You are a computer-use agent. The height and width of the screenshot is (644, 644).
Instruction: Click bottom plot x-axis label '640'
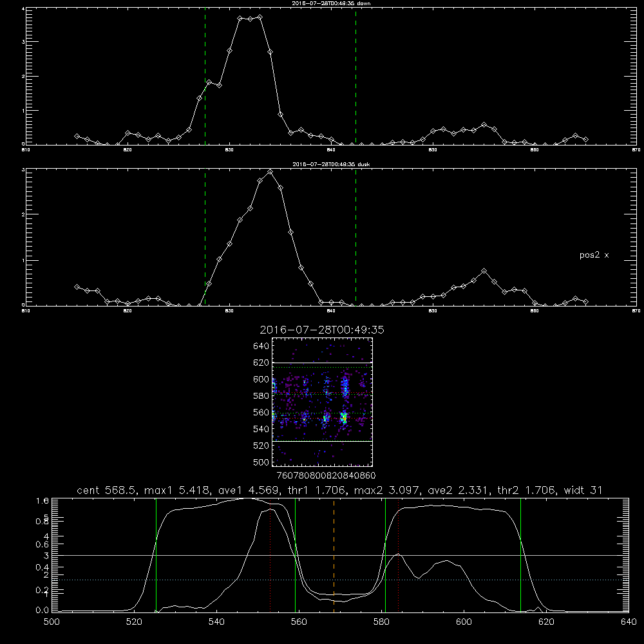tap(629, 622)
